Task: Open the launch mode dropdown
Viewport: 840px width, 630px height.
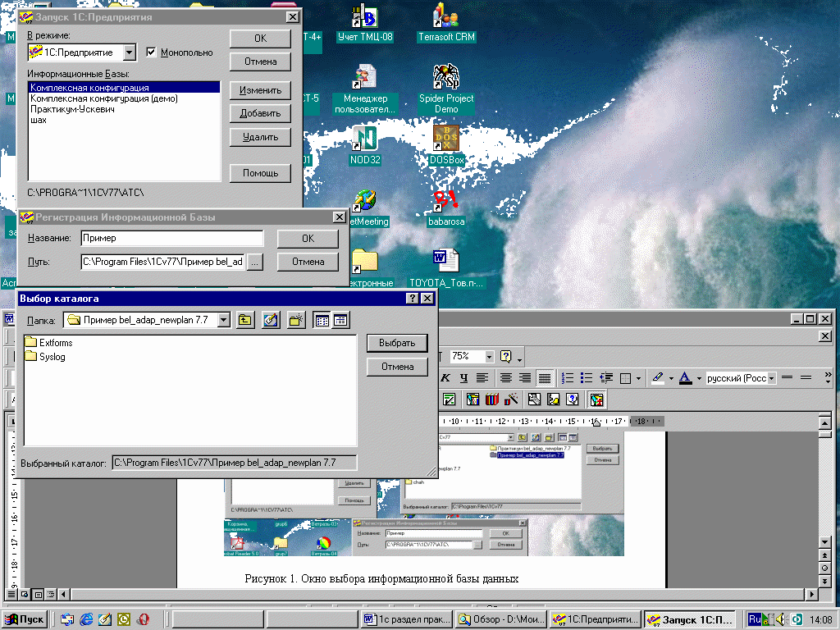Action: tap(130, 52)
